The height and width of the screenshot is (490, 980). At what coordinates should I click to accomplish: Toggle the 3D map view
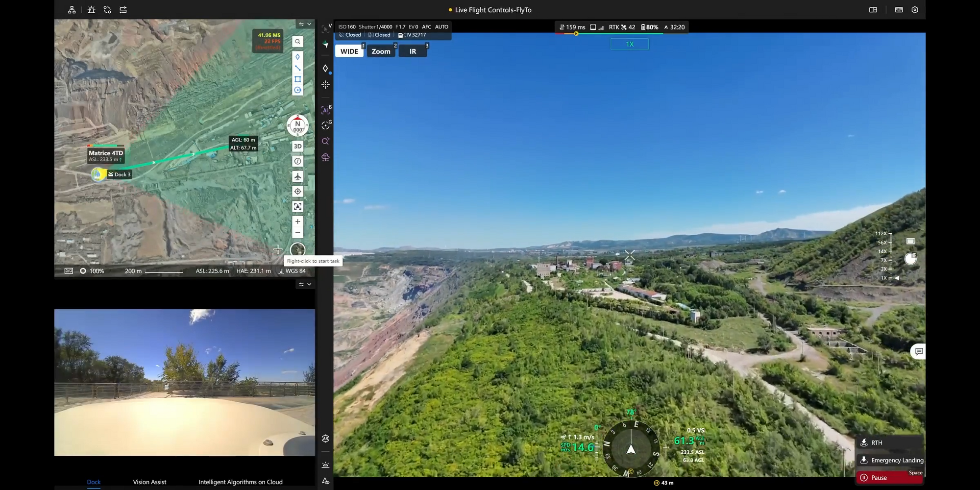297,146
